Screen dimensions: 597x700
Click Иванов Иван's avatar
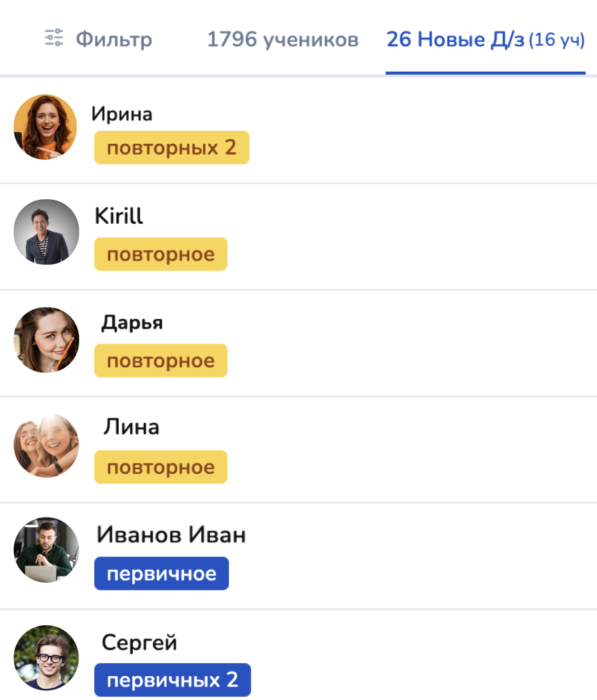point(46,550)
